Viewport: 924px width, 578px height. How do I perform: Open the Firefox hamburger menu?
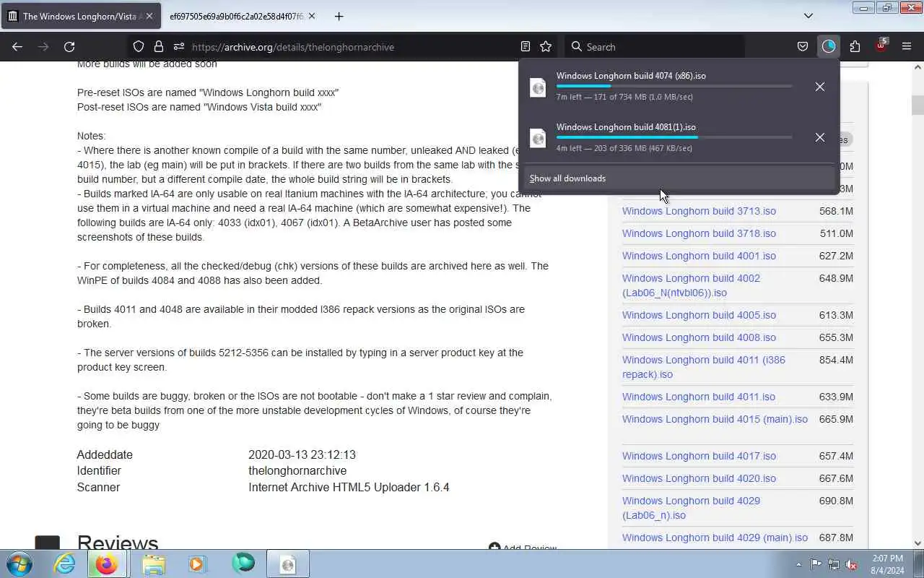[907, 46]
